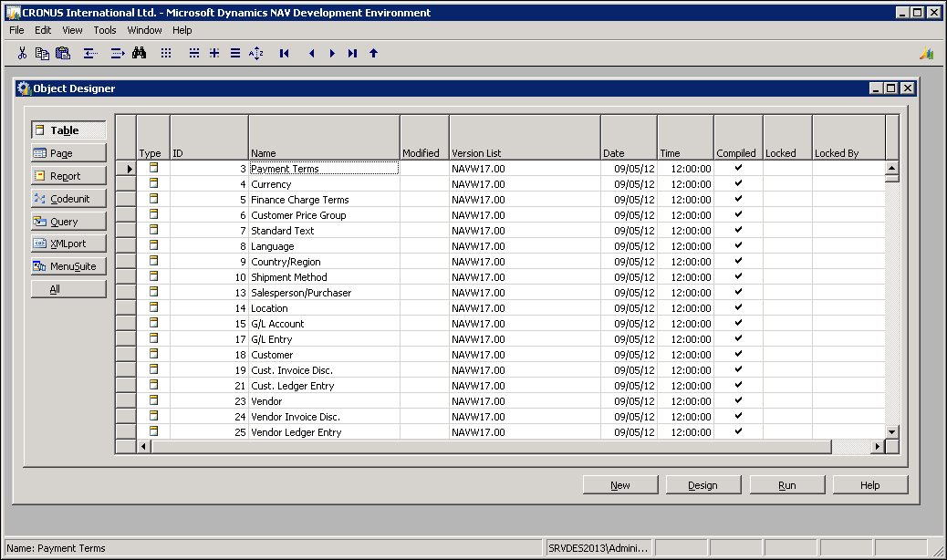Select the Page object type button
947x560 pixels.
68,152
